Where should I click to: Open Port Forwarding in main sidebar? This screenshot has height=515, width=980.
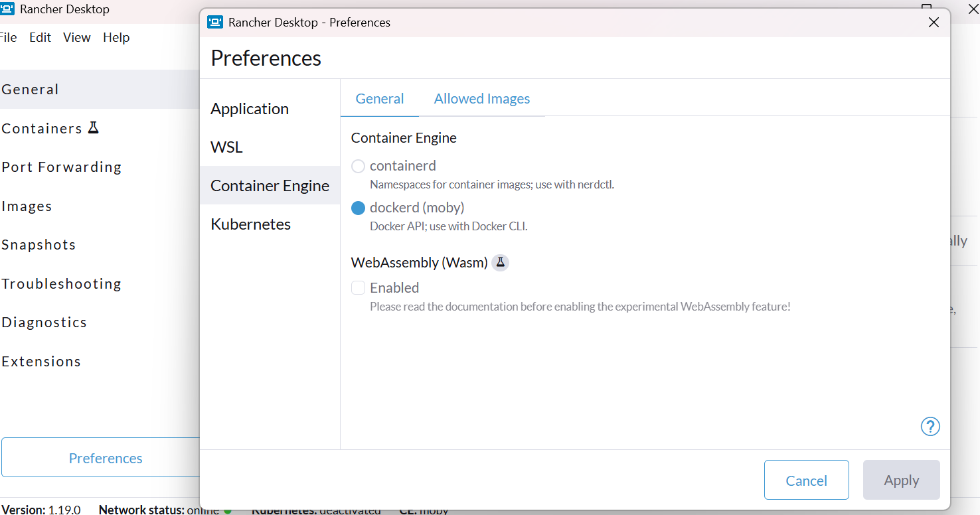pos(100,167)
